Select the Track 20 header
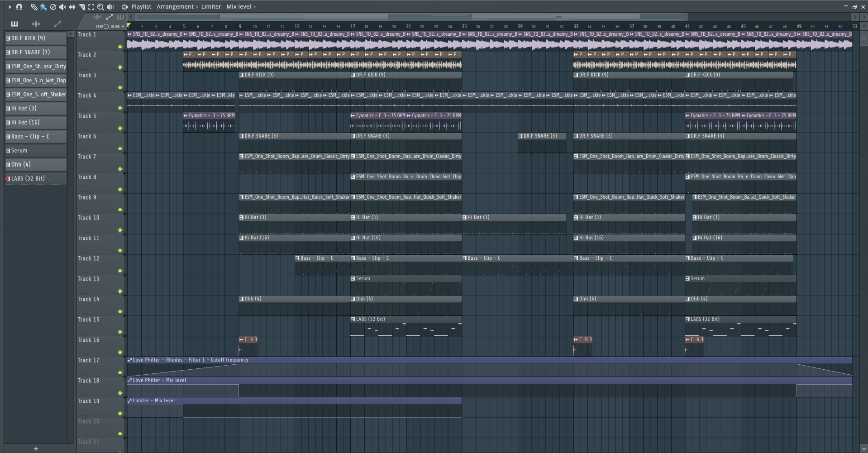This screenshot has width=868, height=453. [x=100, y=428]
